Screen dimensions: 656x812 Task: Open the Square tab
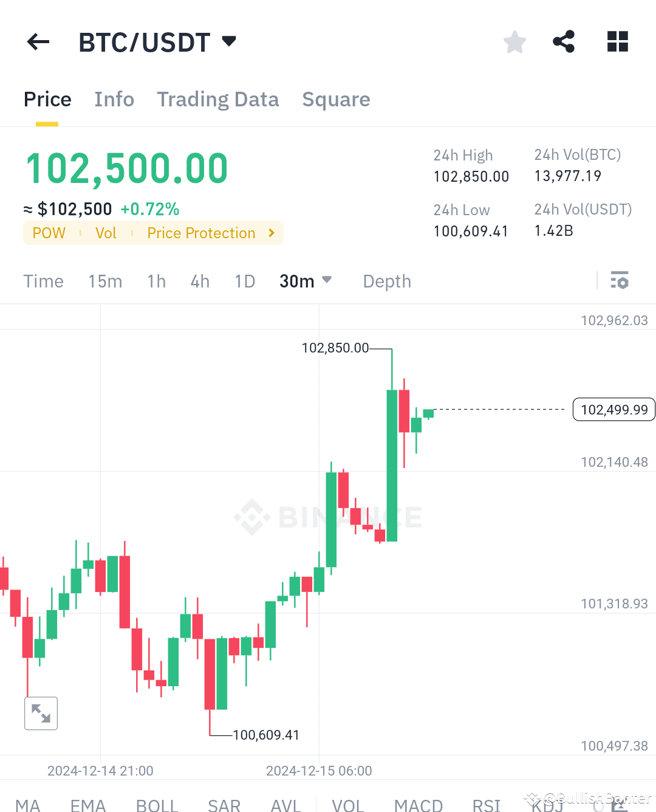(x=336, y=99)
